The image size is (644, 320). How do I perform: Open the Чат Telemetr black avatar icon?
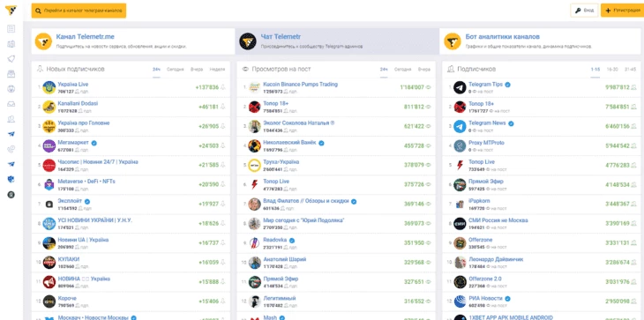(x=248, y=41)
